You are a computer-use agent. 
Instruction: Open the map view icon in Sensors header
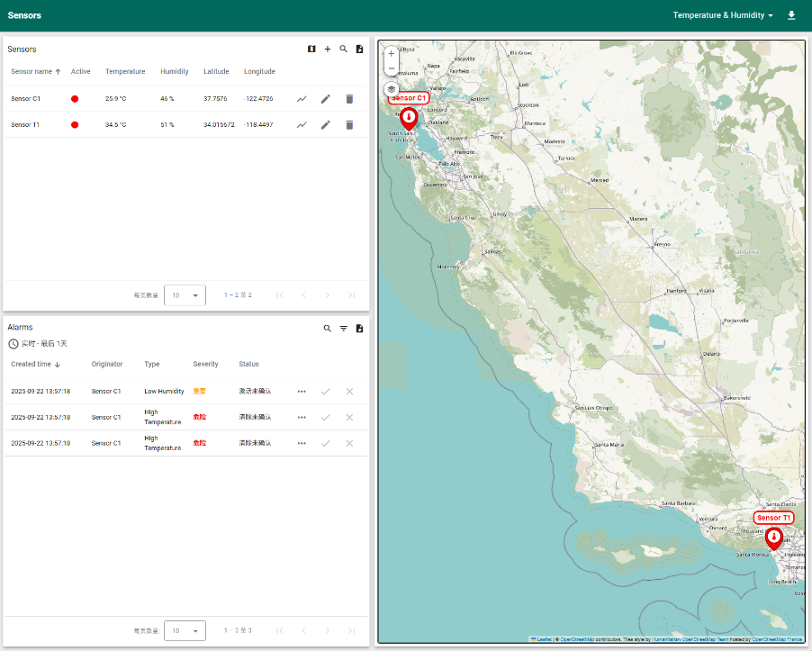311,50
